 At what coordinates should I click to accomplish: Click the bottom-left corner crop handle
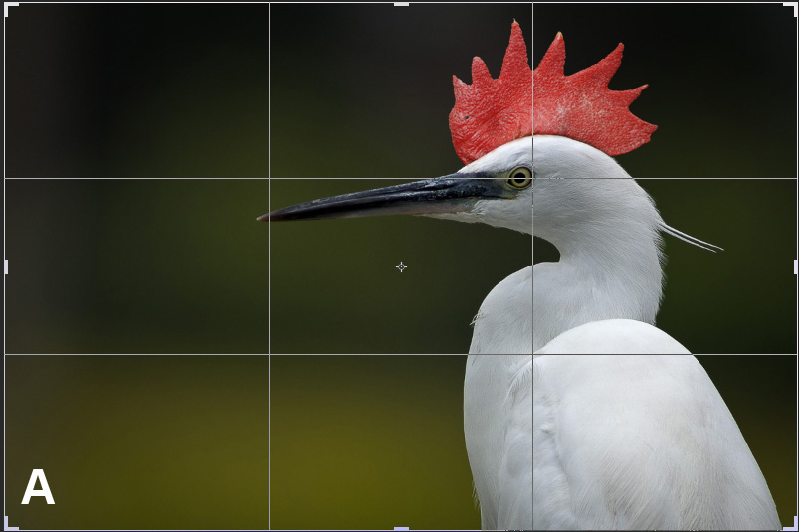pyautogui.click(x=9, y=524)
